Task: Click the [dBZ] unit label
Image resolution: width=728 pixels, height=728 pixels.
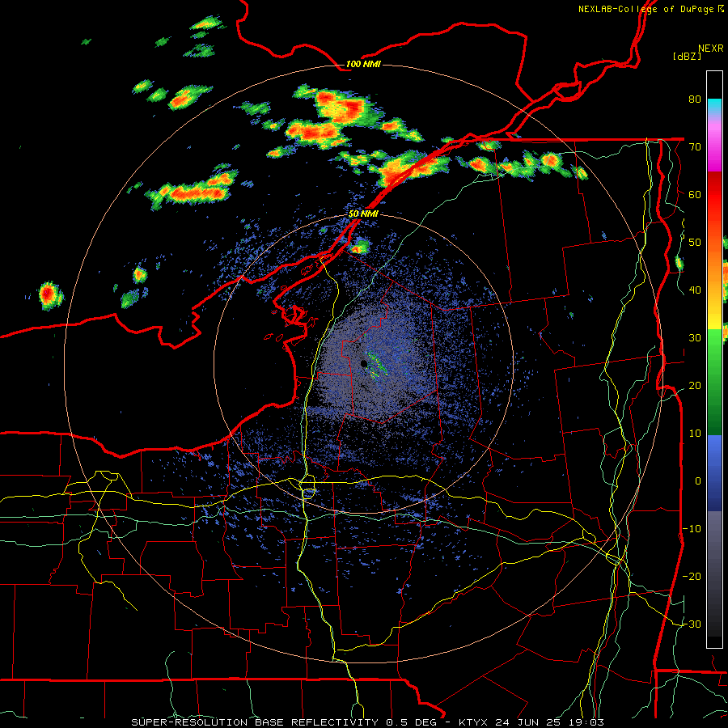Action: [687, 57]
